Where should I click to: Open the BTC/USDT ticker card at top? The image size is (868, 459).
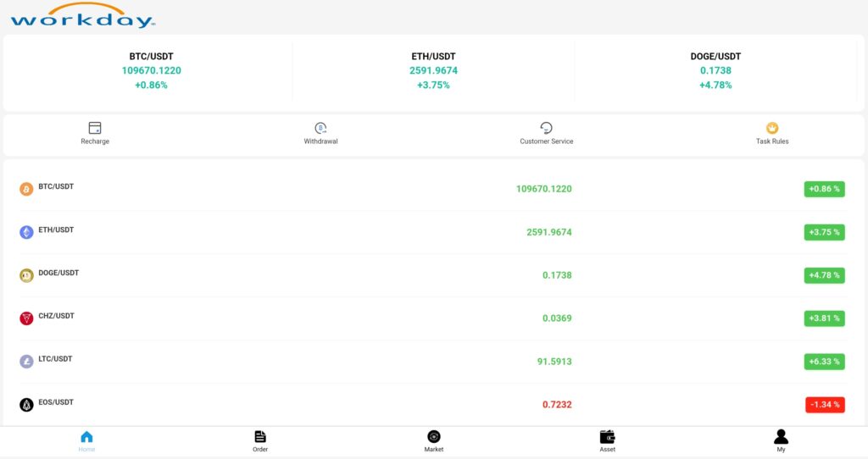click(x=151, y=71)
